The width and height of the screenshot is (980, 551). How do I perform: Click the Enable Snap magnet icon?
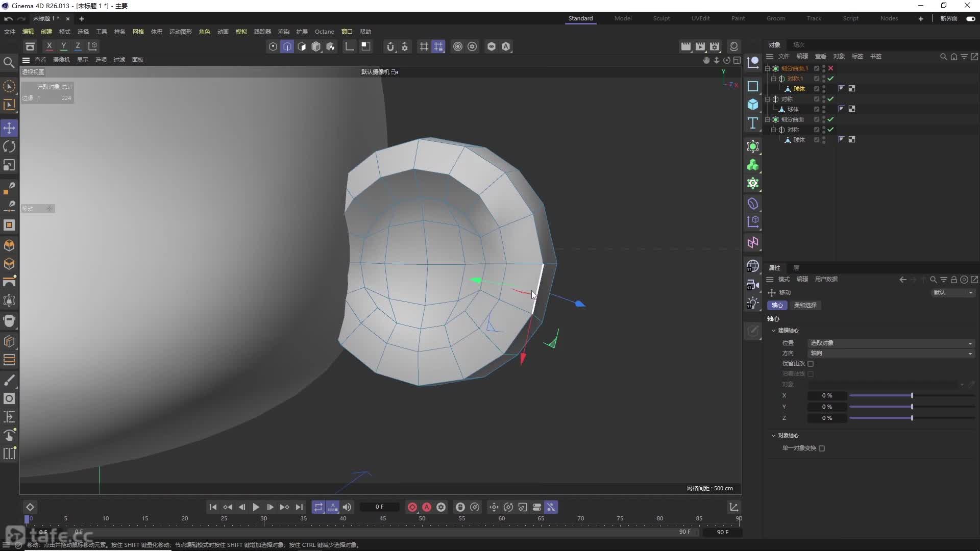(390, 47)
